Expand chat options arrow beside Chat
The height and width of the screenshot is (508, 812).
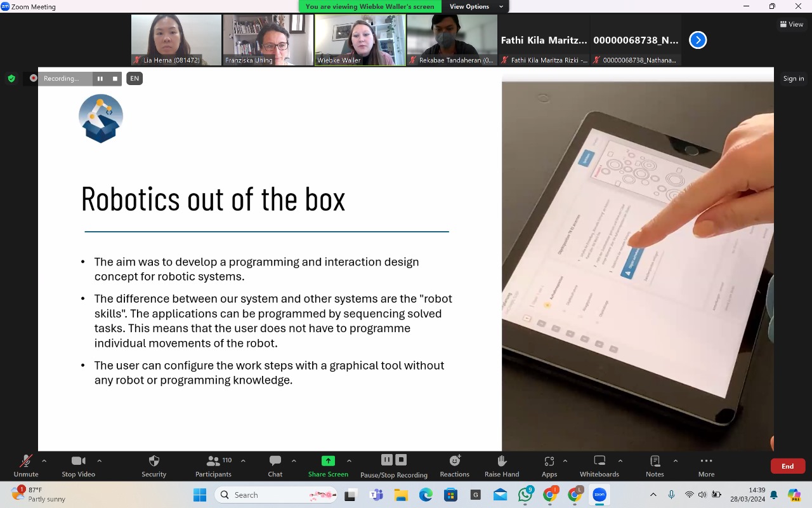pyautogui.click(x=294, y=460)
